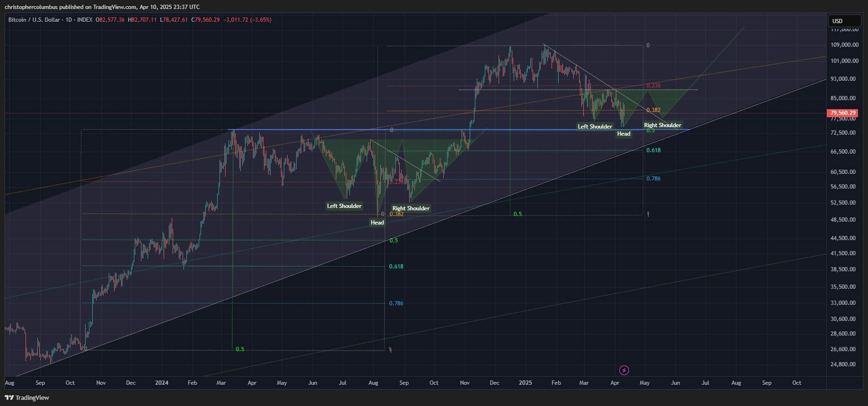Click the 0.786 Fibonacci label beside 60,500 level
This screenshot has width=868, height=406.
(x=654, y=179)
